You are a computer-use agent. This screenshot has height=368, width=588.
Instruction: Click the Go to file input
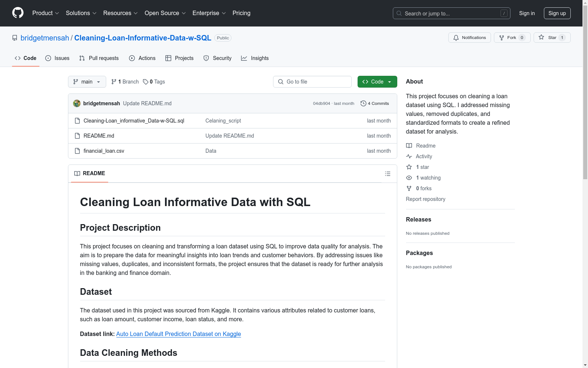(312, 82)
